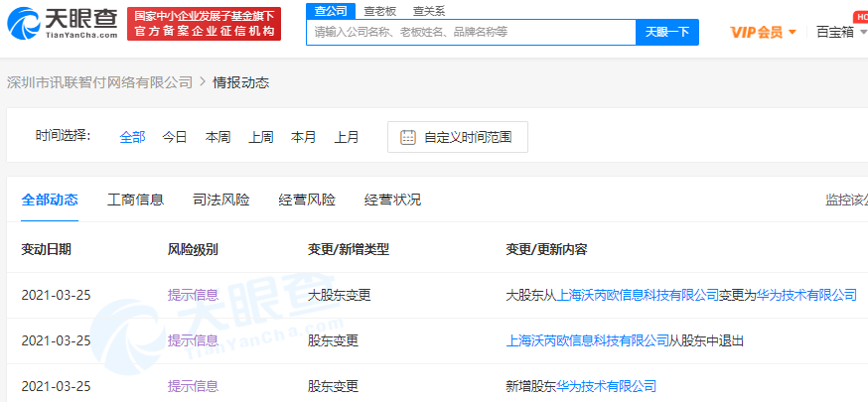Click the calendar icon for custom range
This screenshot has height=402, width=868.
(x=407, y=137)
